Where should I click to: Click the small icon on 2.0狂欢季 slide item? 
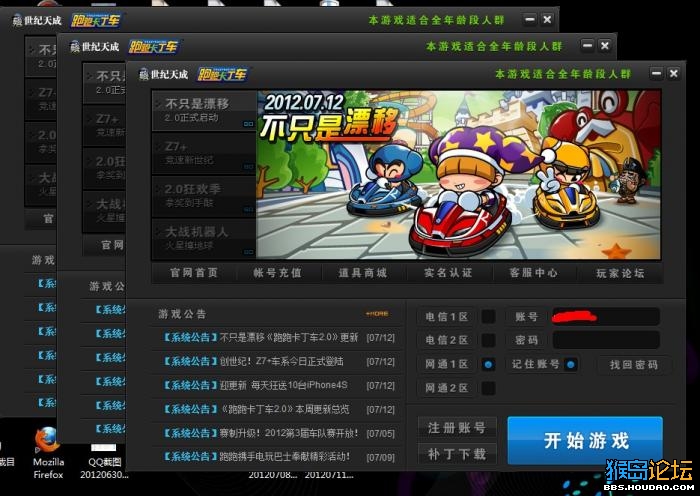click(249, 209)
